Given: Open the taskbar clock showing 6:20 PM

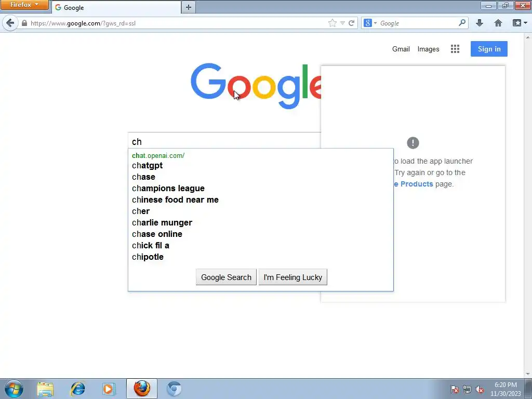Looking at the screenshot, I should pos(506,389).
